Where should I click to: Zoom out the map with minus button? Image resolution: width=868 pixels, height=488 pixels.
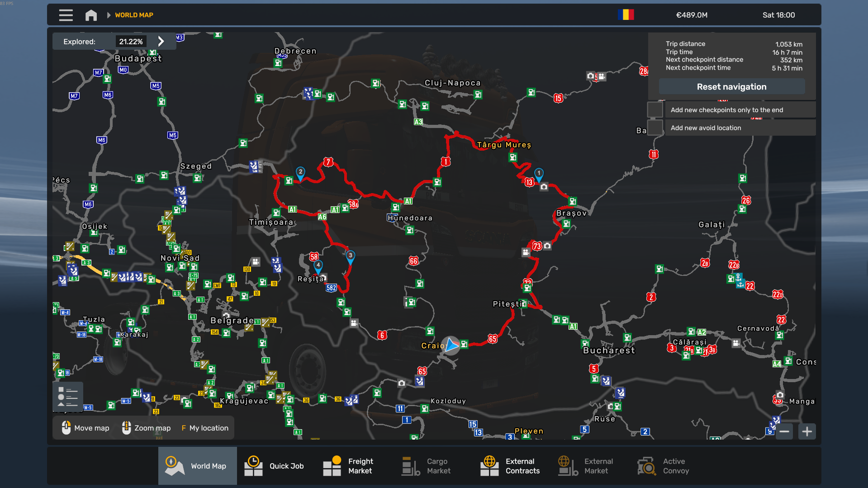(784, 431)
